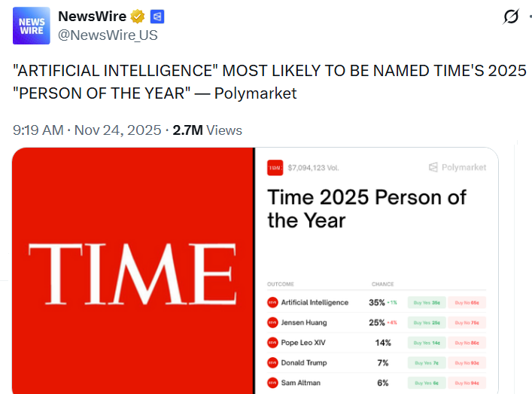This screenshot has height=394, width=532.
Task: Click the Grok icon at top right
Action: tap(511, 17)
